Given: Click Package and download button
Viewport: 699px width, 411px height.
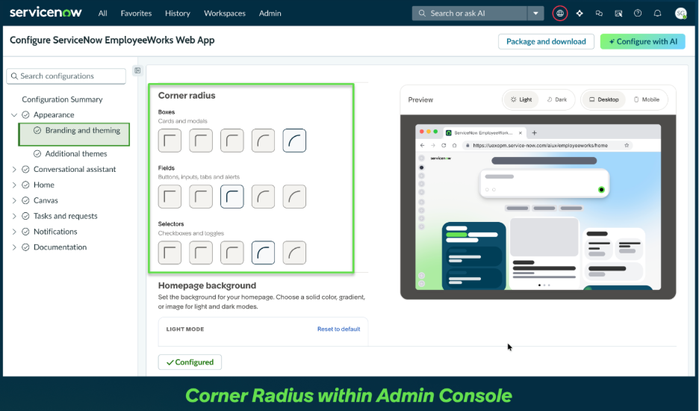Looking at the screenshot, I should 546,41.
